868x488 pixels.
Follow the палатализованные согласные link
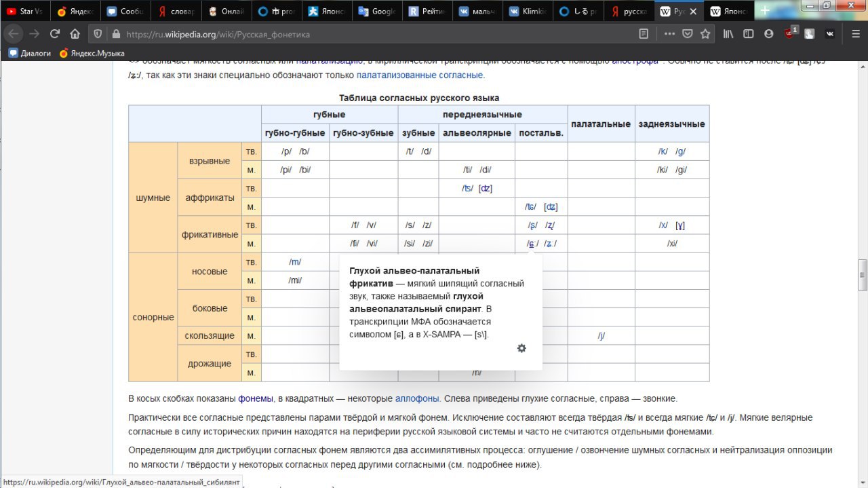pos(420,75)
